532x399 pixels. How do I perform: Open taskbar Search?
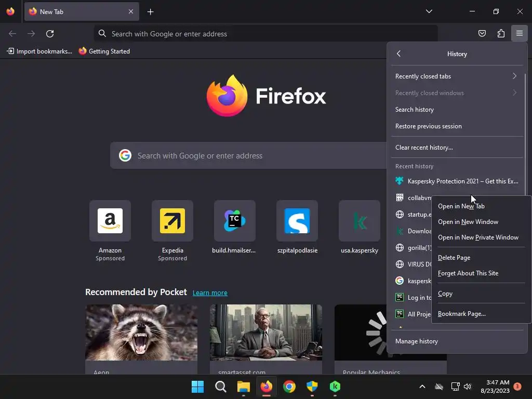point(220,387)
